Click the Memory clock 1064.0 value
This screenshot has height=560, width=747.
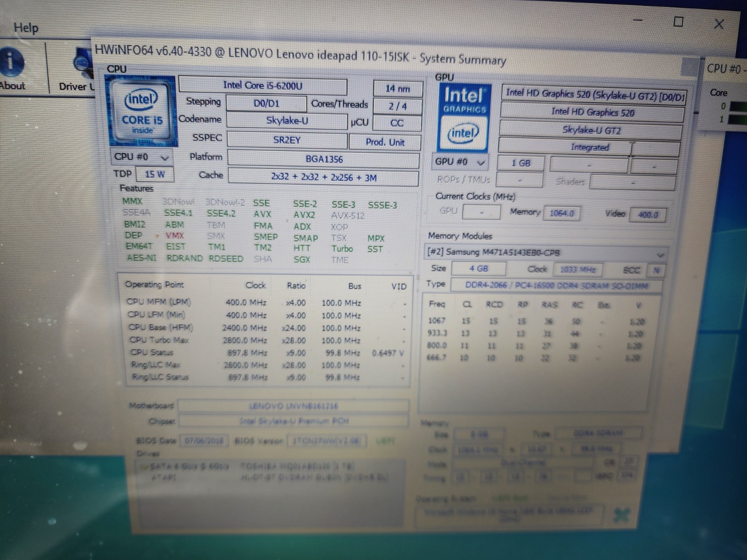(x=561, y=213)
